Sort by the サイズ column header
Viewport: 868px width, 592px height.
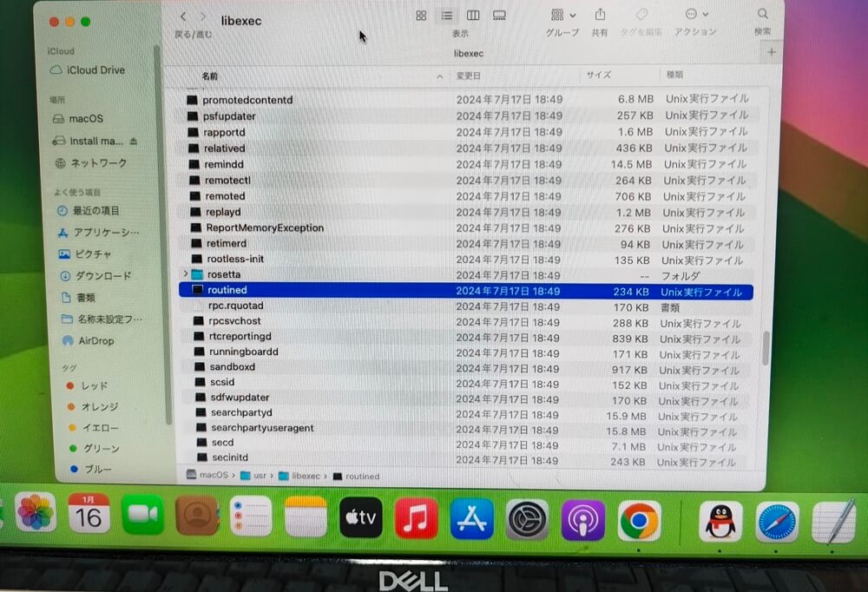tap(599, 76)
